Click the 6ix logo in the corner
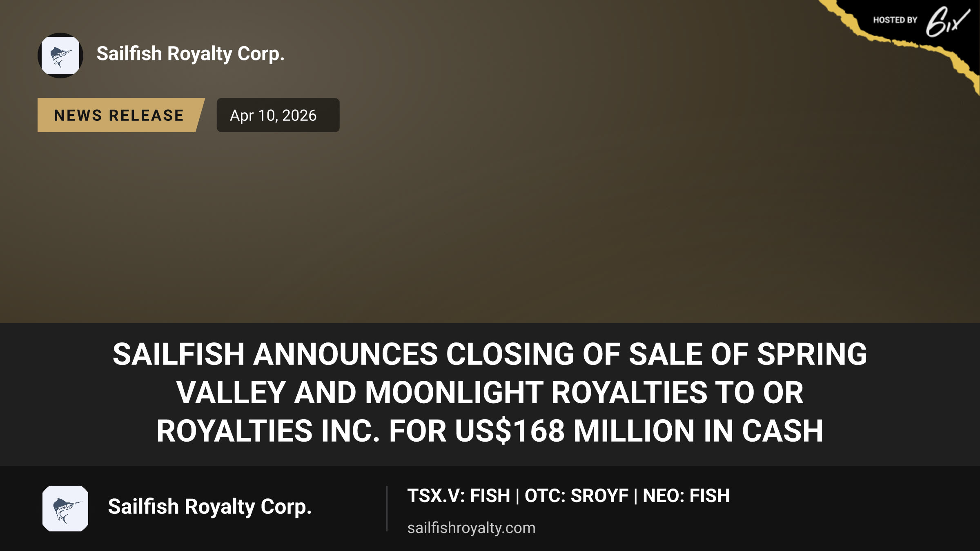Screen dimensions: 980x551 947,22
